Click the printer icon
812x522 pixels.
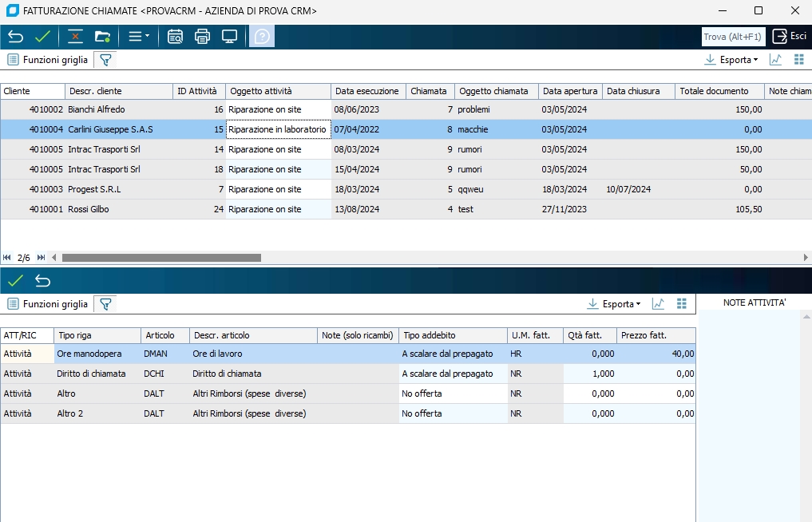point(202,37)
